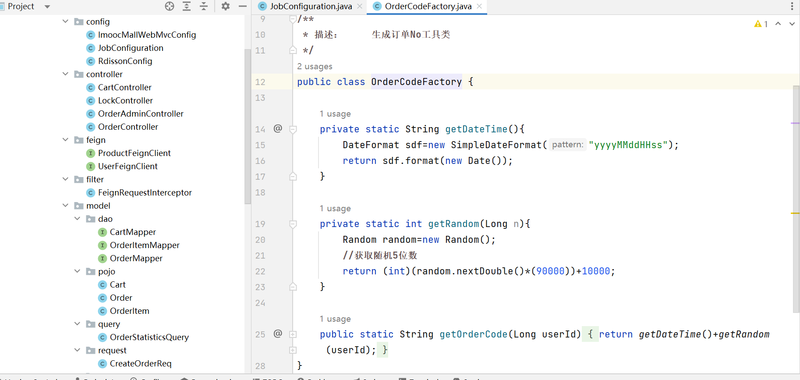Collapse the controller folder

tap(65, 74)
